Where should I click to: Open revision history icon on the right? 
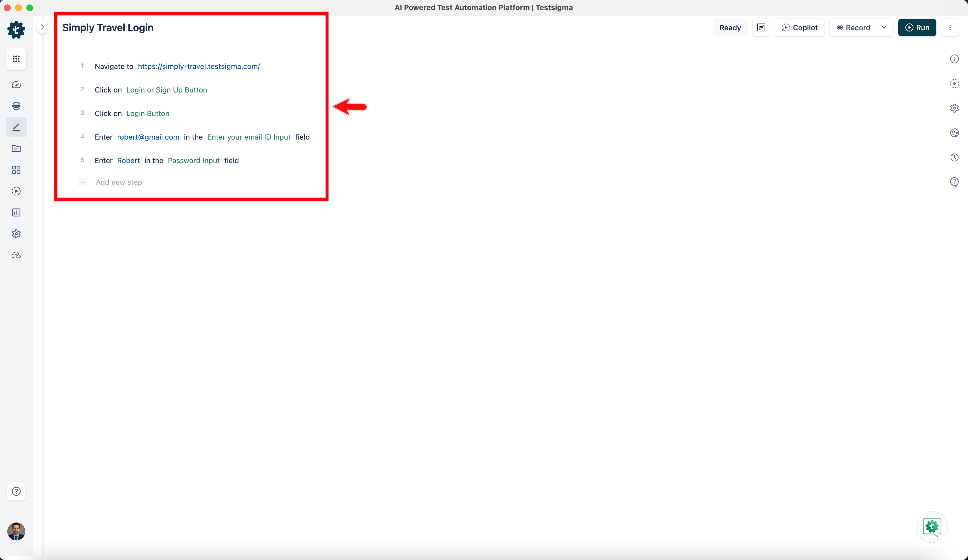955,158
